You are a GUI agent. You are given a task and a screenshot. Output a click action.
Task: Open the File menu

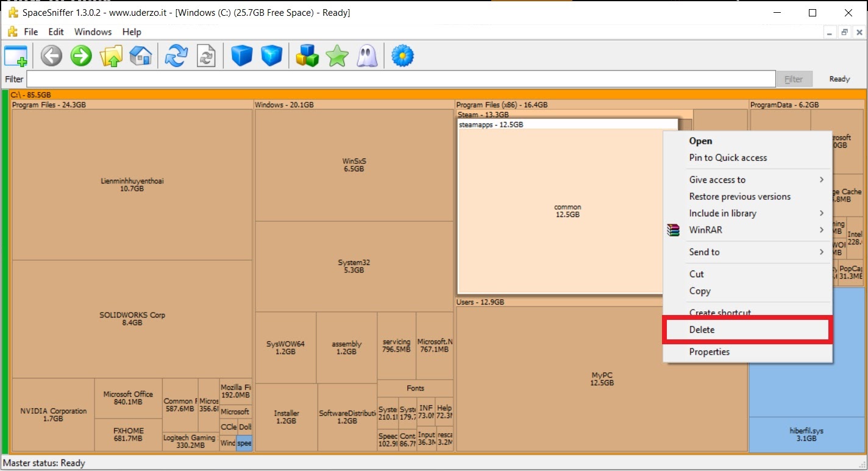click(x=30, y=32)
